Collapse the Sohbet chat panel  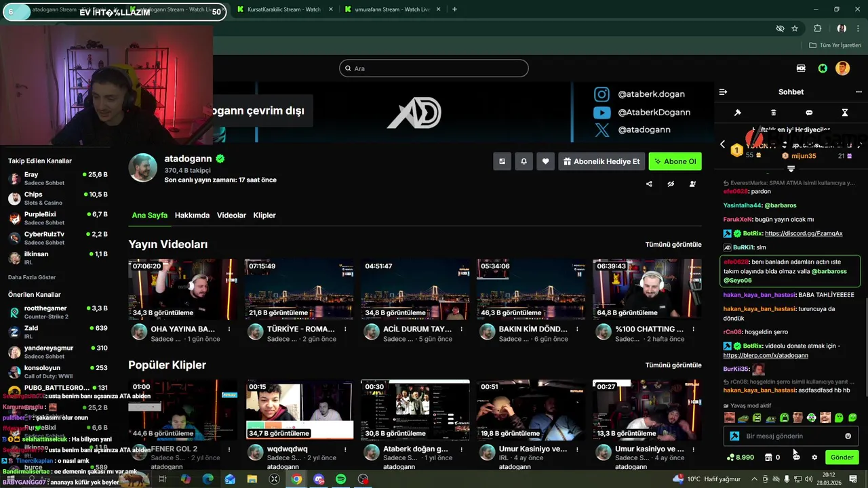tap(723, 92)
